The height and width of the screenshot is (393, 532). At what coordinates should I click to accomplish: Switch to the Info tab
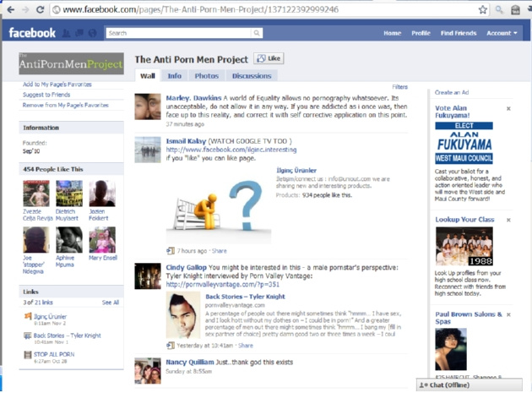point(175,76)
